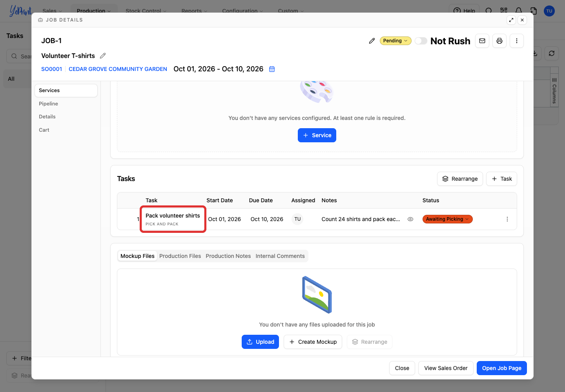
Task: Open job header more options menu
Action: [x=517, y=41]
